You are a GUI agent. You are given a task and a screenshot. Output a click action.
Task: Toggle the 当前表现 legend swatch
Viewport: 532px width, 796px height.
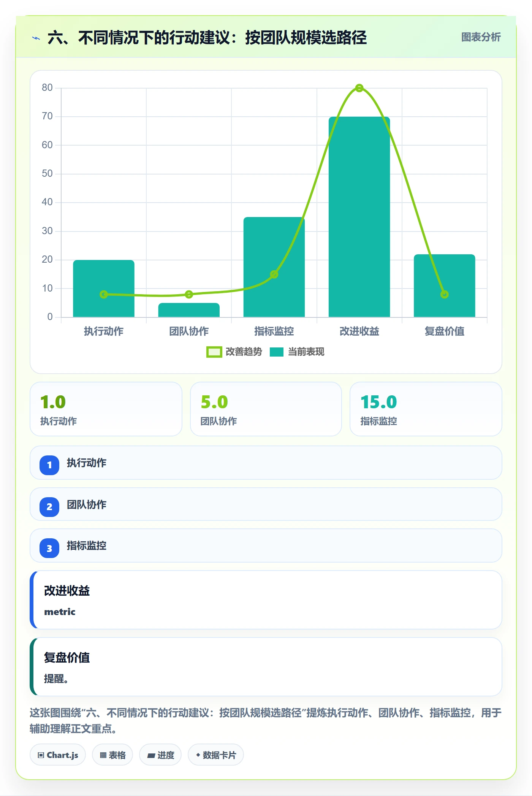coord(277,352)
